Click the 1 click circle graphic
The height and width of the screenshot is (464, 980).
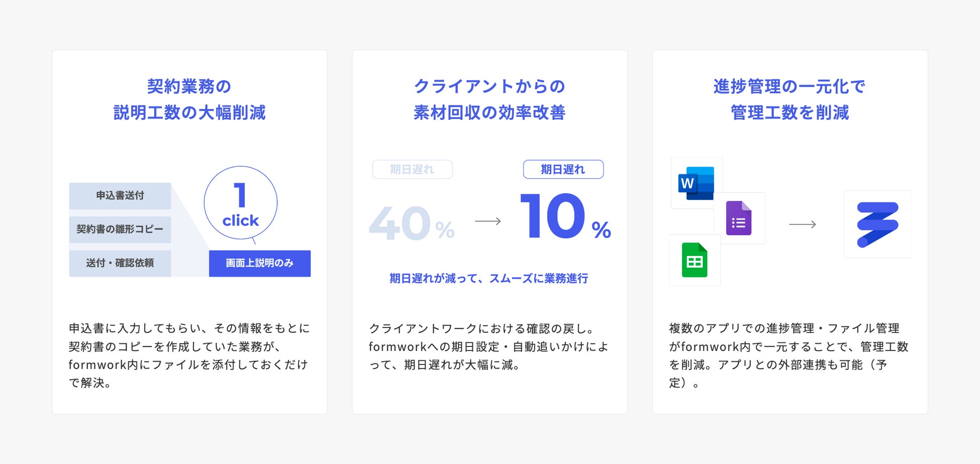coord(241,203)
